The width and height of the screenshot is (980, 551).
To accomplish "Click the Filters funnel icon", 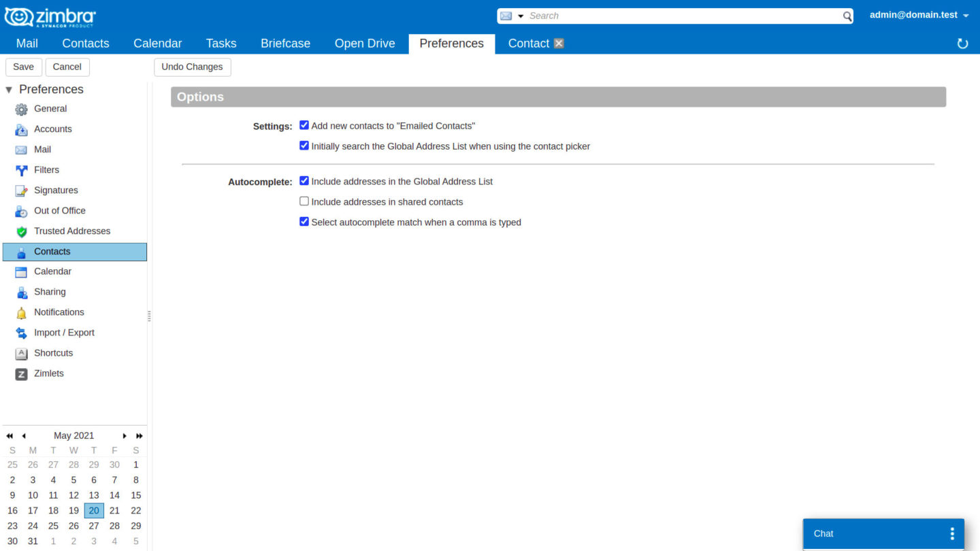I will pos(20,169).
